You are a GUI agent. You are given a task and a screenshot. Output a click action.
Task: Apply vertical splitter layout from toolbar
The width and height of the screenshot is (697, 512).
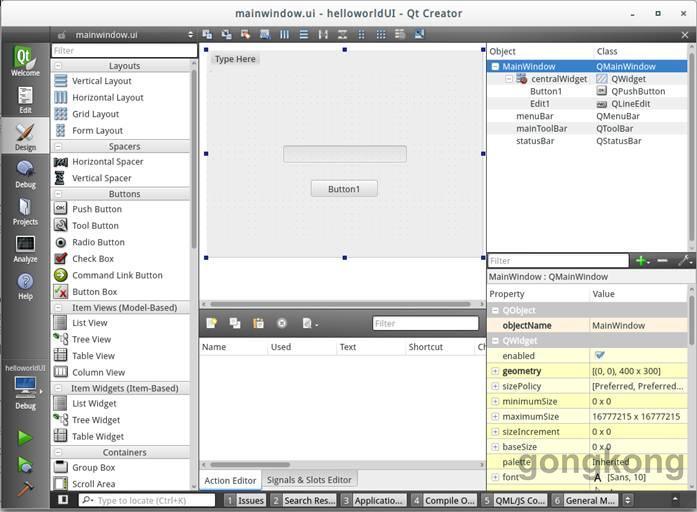[x=342, y=34]
